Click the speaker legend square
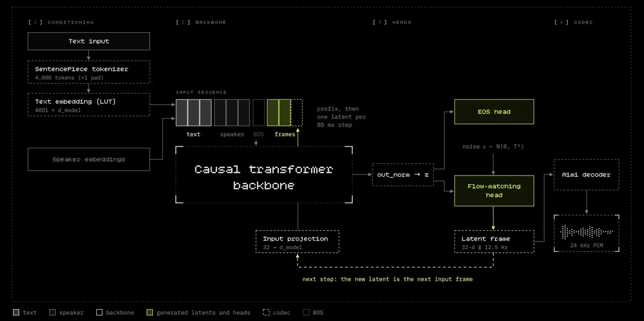This screenshot has width=644, height=321. (53, 312)
